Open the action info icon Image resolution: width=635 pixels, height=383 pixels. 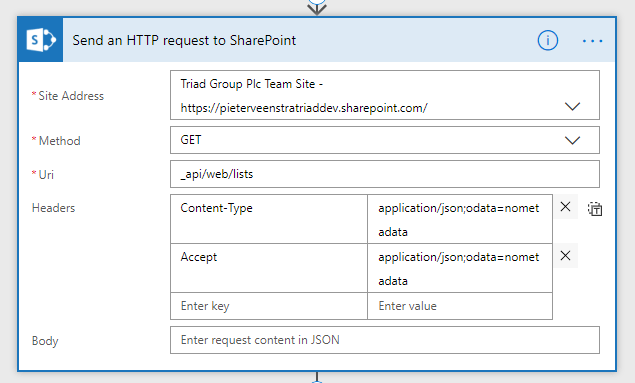(x=548, y=40)
